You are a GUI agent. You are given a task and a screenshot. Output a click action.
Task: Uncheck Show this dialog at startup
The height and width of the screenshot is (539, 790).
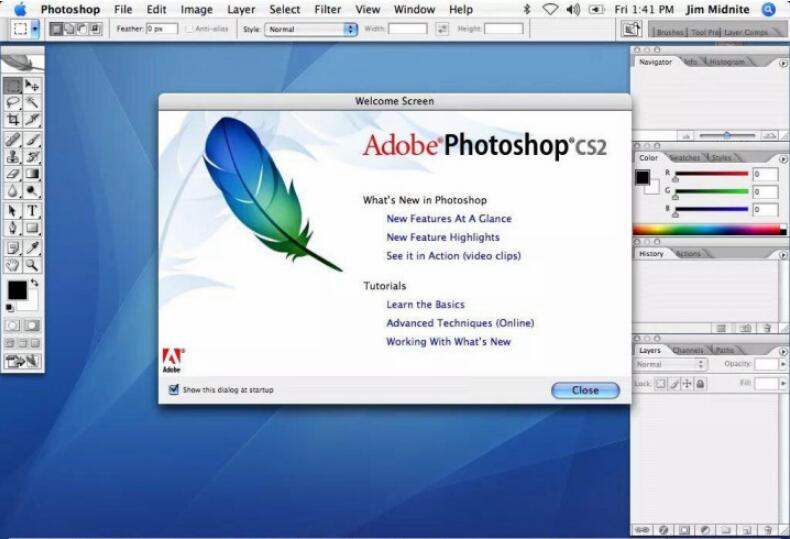(x=174, y=389)
